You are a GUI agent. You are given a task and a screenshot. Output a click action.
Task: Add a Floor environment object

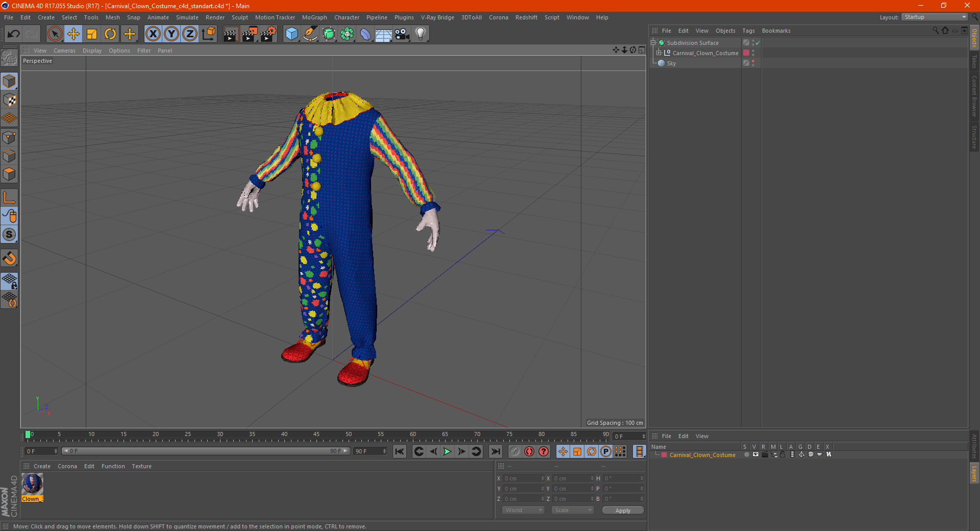[384, 34]
